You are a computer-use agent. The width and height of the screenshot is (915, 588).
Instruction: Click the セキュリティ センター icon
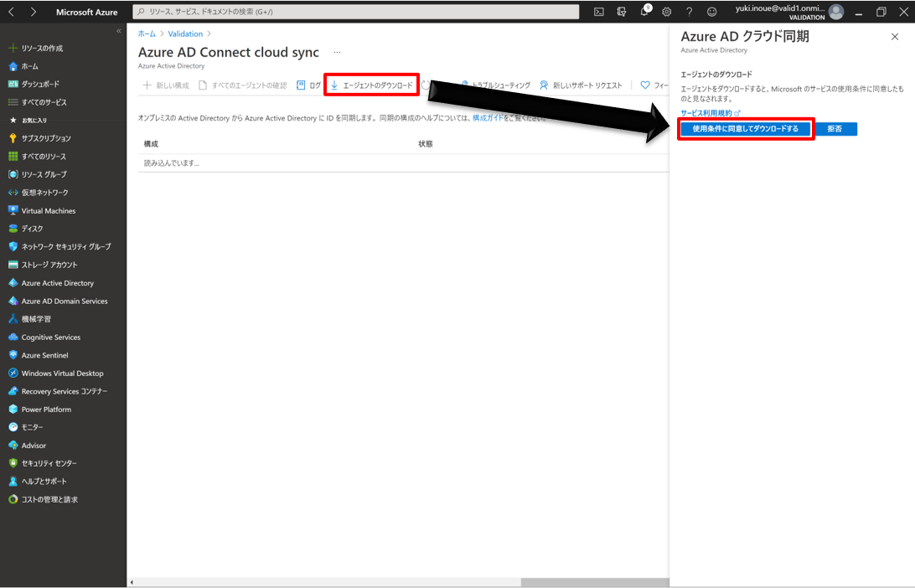pyautogui.click(x=13, y=463)
